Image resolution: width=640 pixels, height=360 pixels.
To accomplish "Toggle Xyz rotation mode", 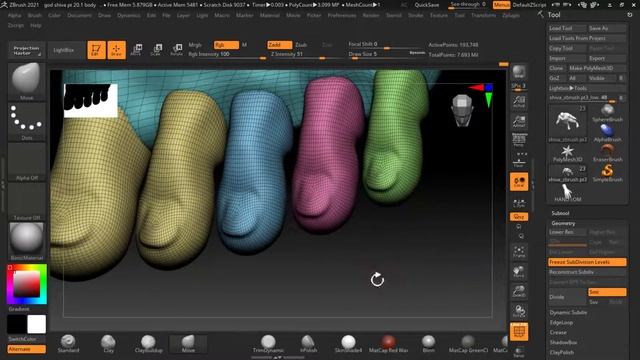I will (x=519, y=217).
